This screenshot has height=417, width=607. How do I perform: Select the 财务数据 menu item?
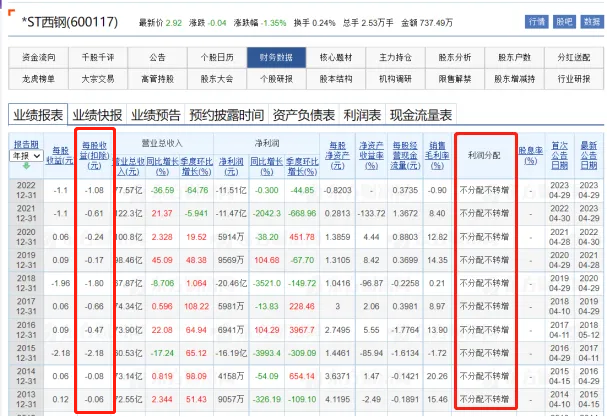(x=276, y=58)
